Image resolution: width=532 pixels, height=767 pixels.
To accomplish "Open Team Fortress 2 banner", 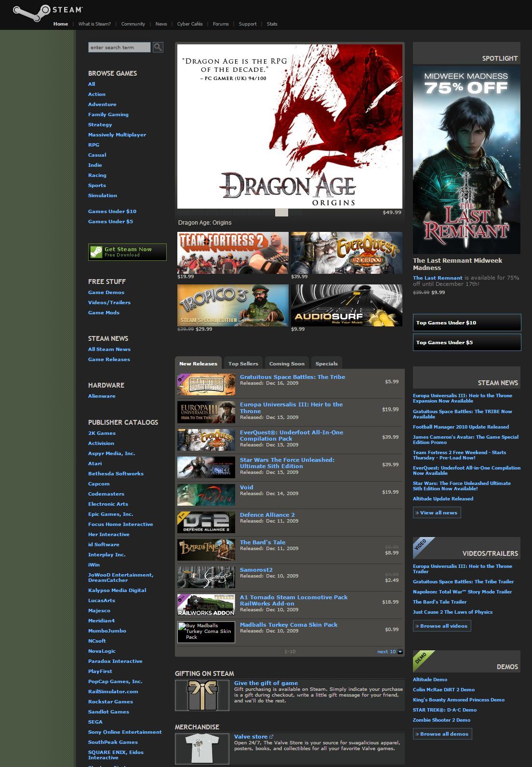I will (233, 253).
